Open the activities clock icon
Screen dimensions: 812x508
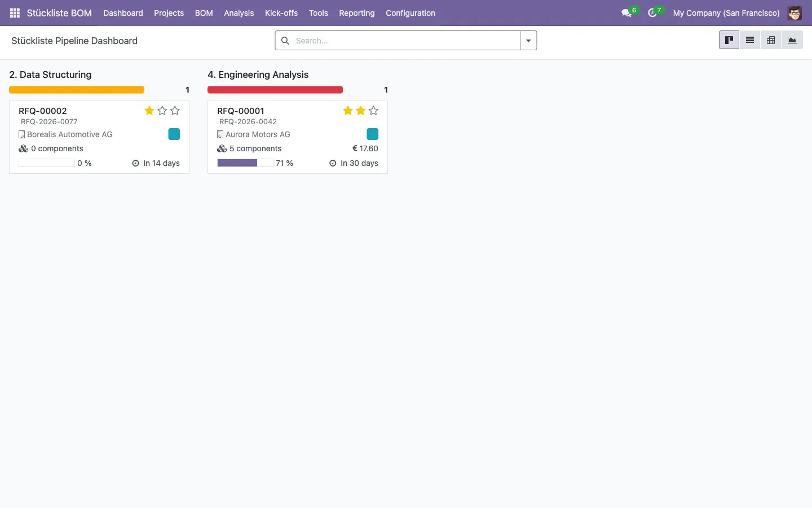[652, 13]
